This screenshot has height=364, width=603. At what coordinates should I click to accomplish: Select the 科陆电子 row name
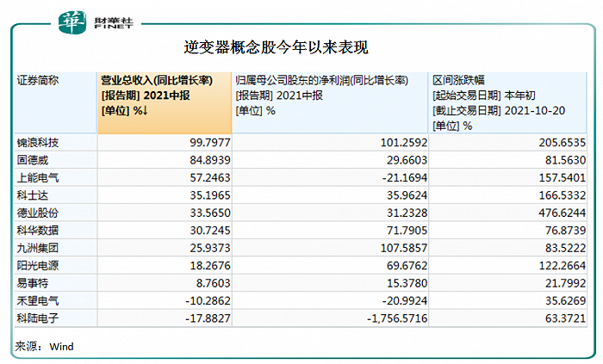tap(38, 318)
